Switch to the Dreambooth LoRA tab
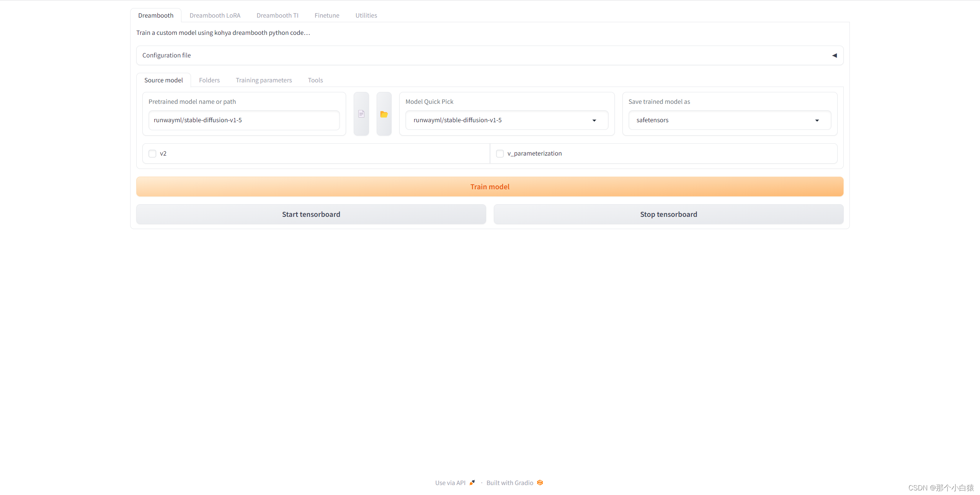 (215, 15)
